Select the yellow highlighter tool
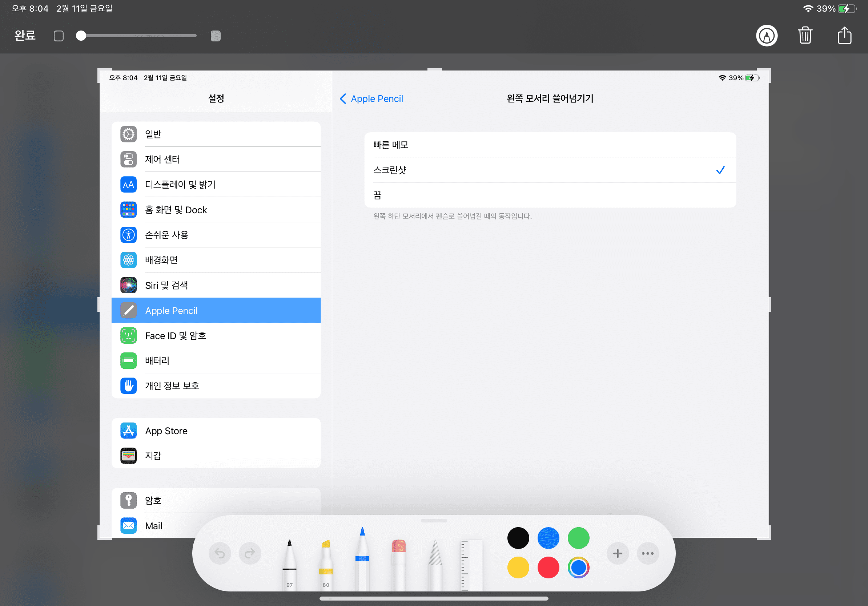This screenshot has height=606, width=868. pos(326,563)
